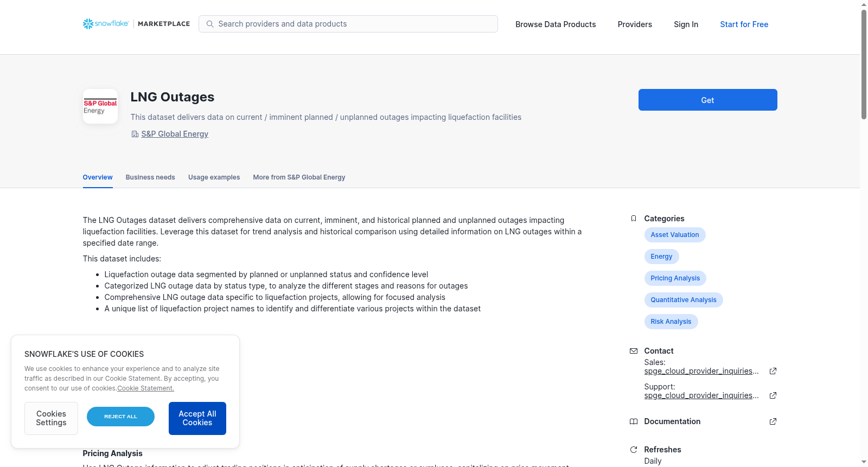The image size is (868, 467).
Task: Click the "Daily" refresh value
Action: tap(653, 461)
